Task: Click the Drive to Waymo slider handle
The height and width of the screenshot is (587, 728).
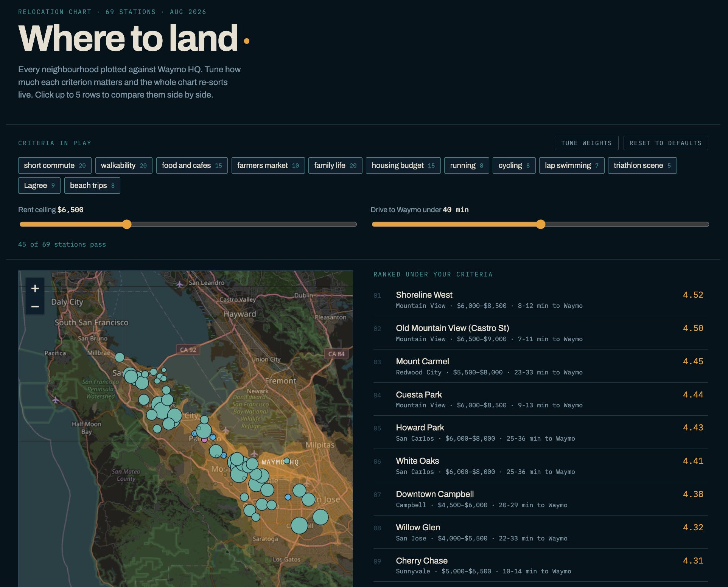Action: point(541,224)
